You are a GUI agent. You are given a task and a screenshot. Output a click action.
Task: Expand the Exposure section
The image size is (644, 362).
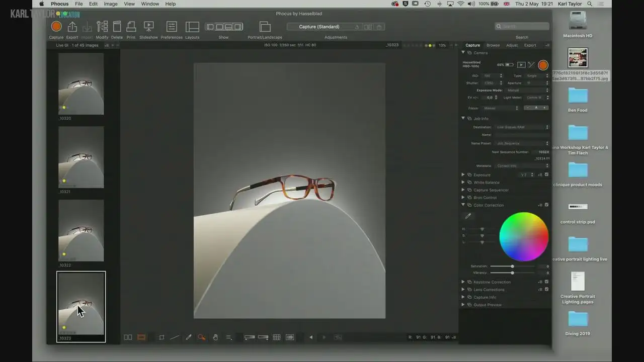463,174
